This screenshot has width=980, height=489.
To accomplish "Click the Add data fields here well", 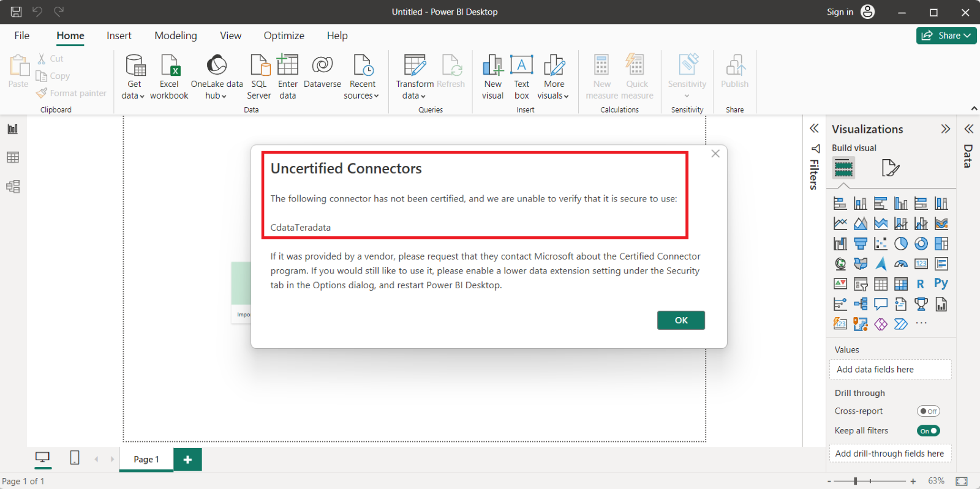I will (890, 370).
